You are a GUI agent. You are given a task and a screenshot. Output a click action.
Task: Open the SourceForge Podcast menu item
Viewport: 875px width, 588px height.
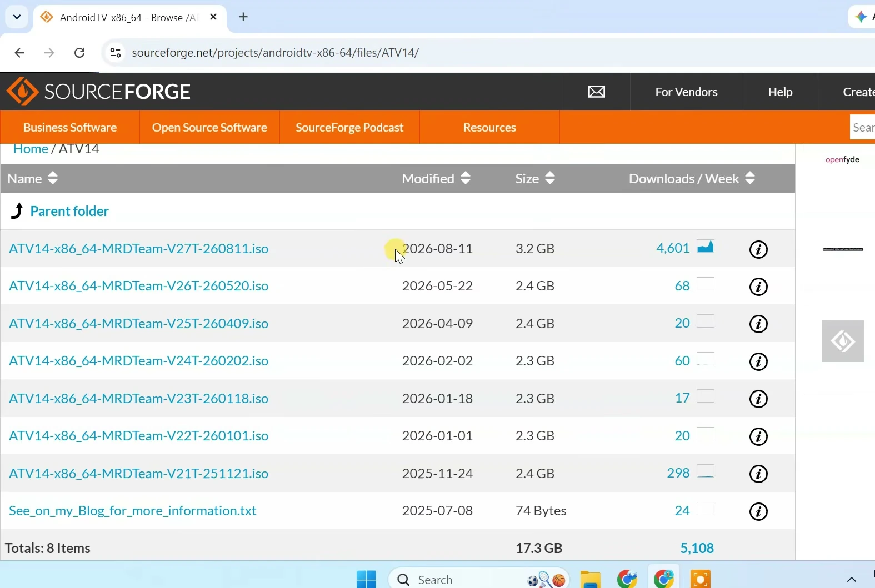click(349, 127)
